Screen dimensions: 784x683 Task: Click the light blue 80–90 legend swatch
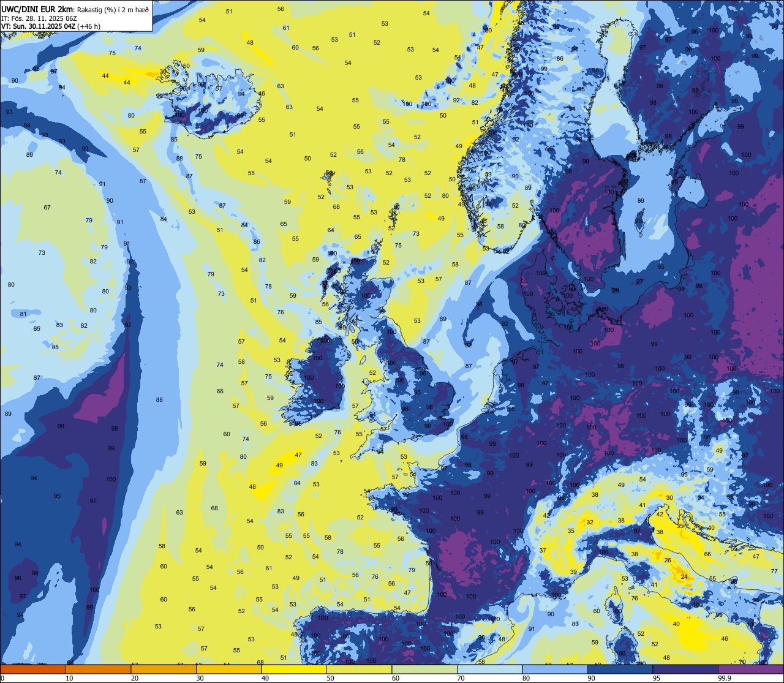[x=556, y=669]
